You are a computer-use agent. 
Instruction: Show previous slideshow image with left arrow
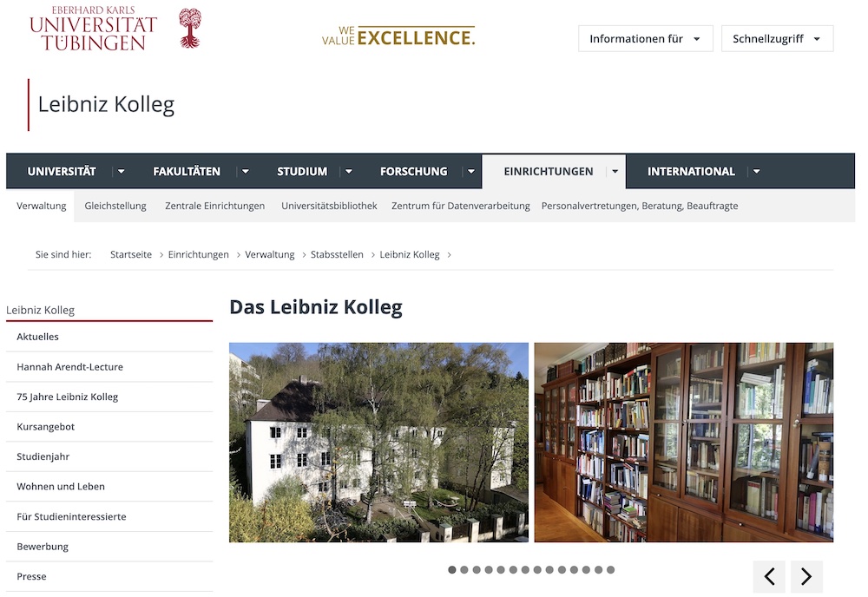click(769, 576)
